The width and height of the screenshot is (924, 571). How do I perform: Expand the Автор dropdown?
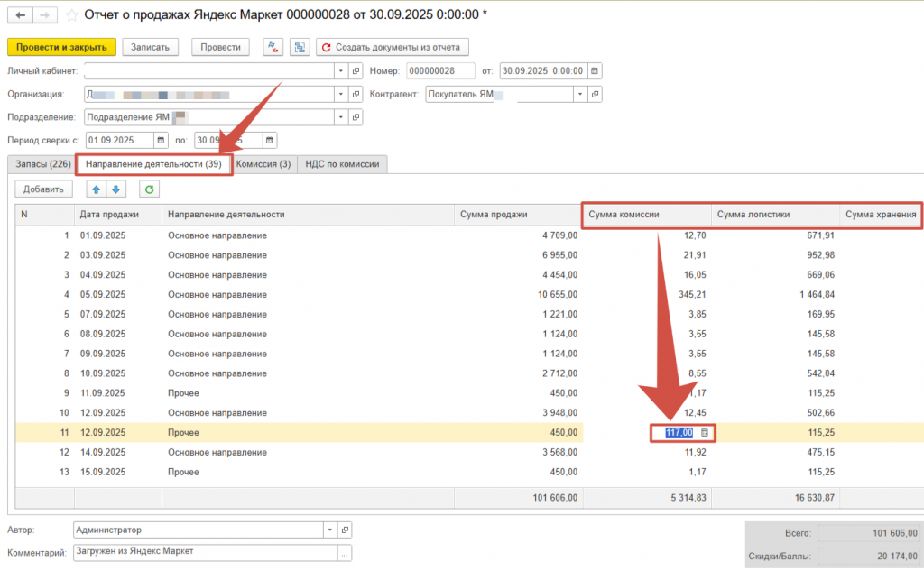click(x=329, y=530)
